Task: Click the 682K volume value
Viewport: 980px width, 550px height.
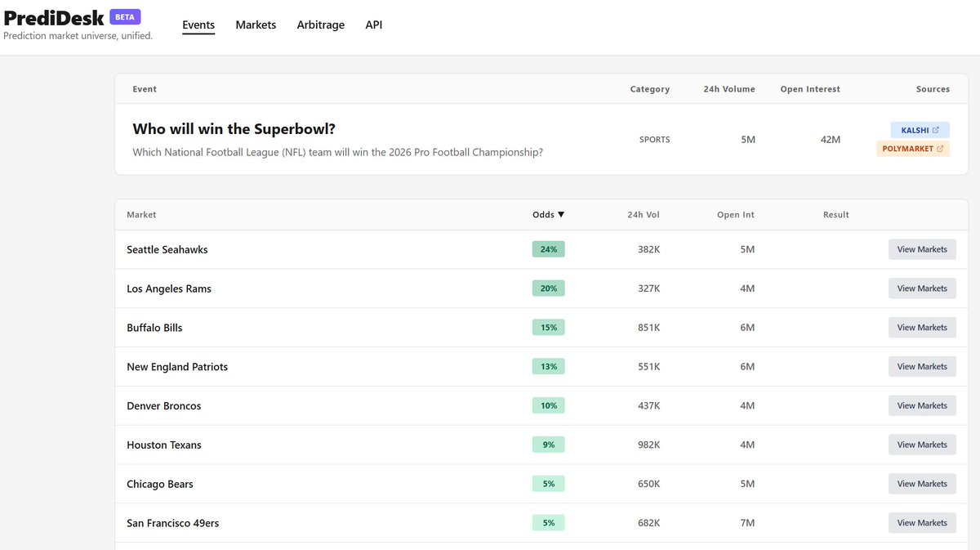Action: [649, 523]
